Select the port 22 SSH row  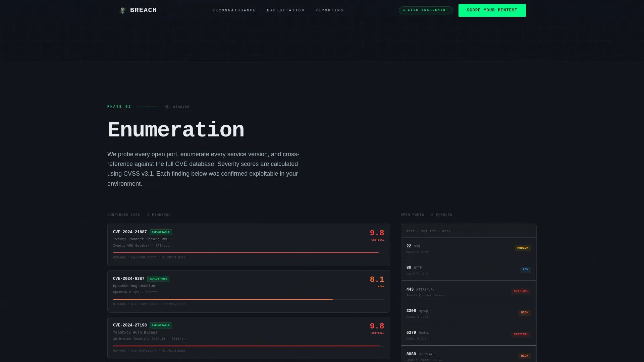(469, 248)
